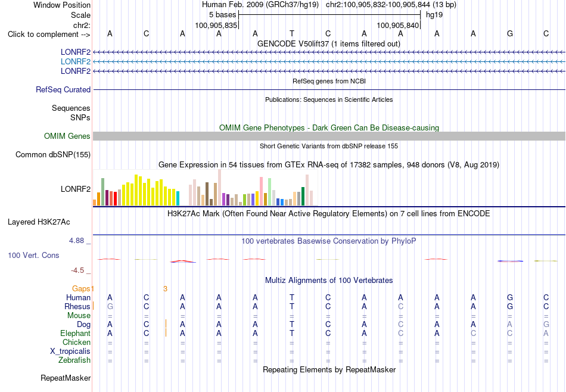Screen dimensions: 566x392
Task: Click 'Multiz Alignments of 100 Vertebrates' title
Action: click(329, 280)
